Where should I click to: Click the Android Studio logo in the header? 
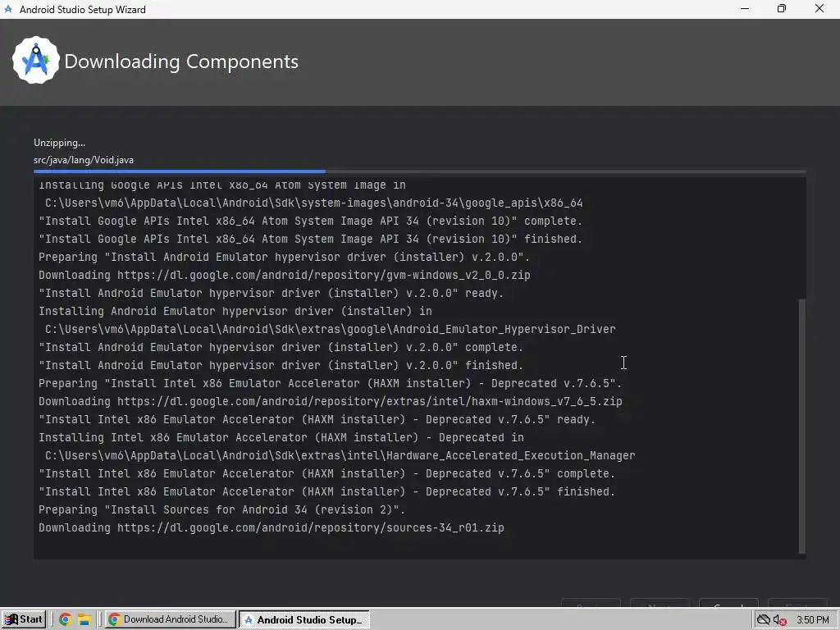[x=36, y=60]
